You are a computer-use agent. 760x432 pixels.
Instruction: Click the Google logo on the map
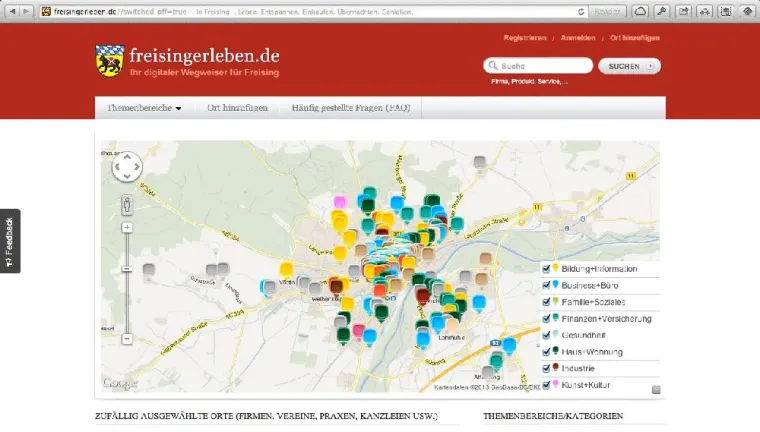pos(120,383)
